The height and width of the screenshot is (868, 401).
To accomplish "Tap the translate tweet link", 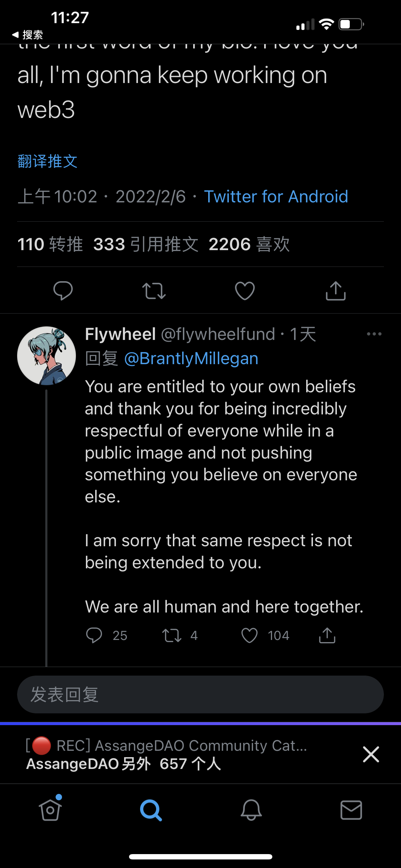I will [x=47, y=161].
